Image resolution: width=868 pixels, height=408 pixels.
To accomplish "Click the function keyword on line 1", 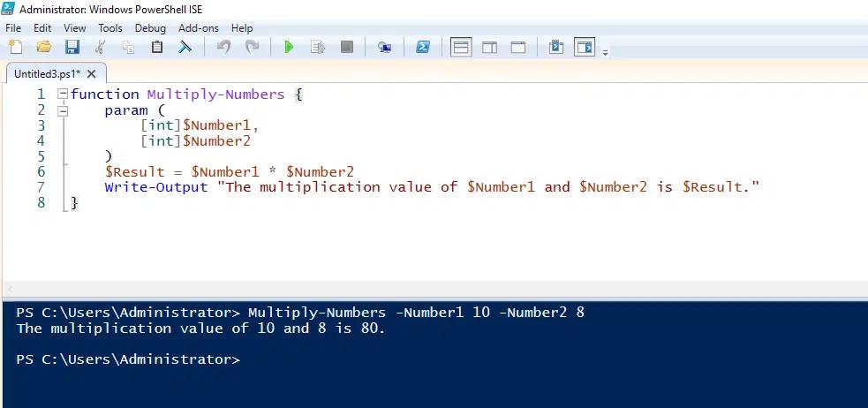I will [x=104, y=94].
